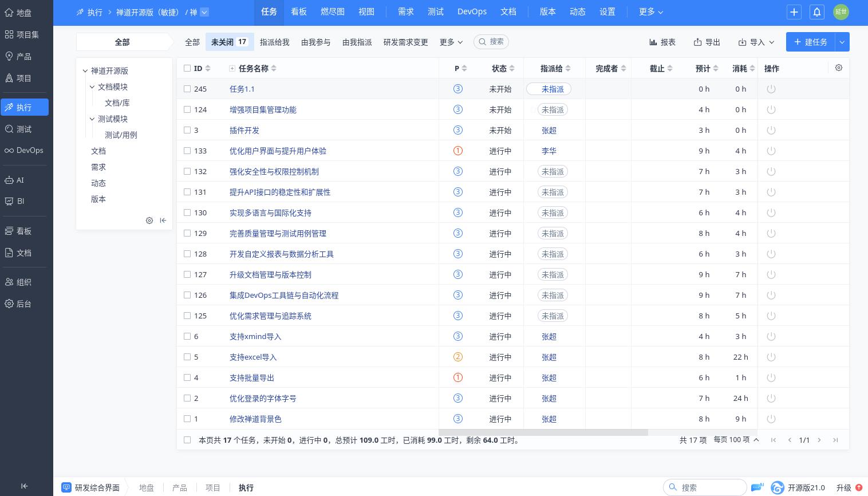Open task 优化用户界面与提升用户体验

coord(278,151)
